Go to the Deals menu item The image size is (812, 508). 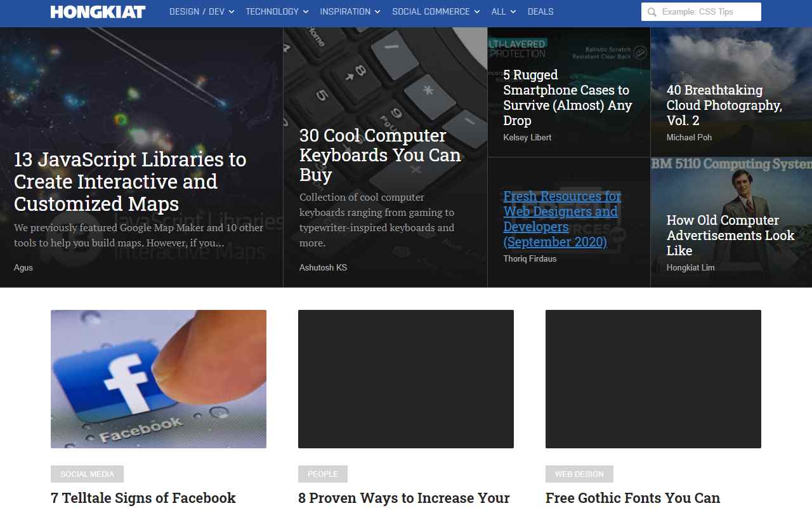pyautogui.click(x=540, y=11)
